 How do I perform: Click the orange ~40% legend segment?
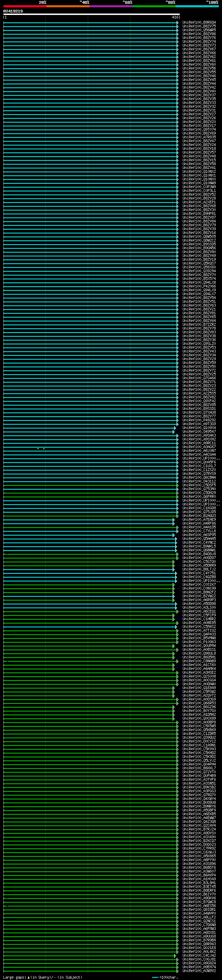pos(68,6)
